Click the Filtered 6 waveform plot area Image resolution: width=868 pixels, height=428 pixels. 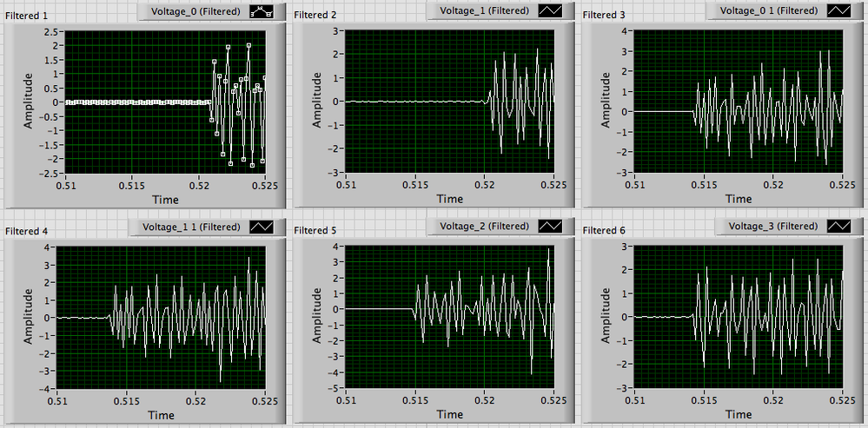[739, 316]
